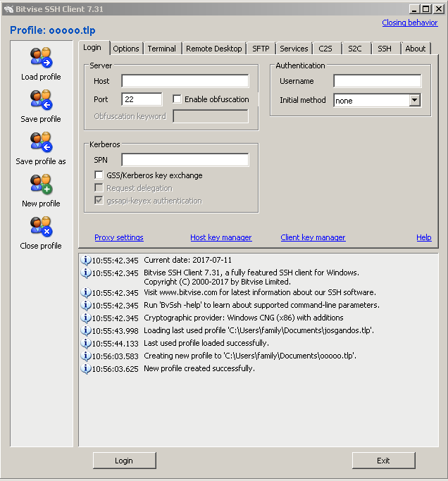Maximize the Bitvise SSH Client window
Image resolution: width=448 pixels, height=481 pixels.
click(x=426, y=9)
